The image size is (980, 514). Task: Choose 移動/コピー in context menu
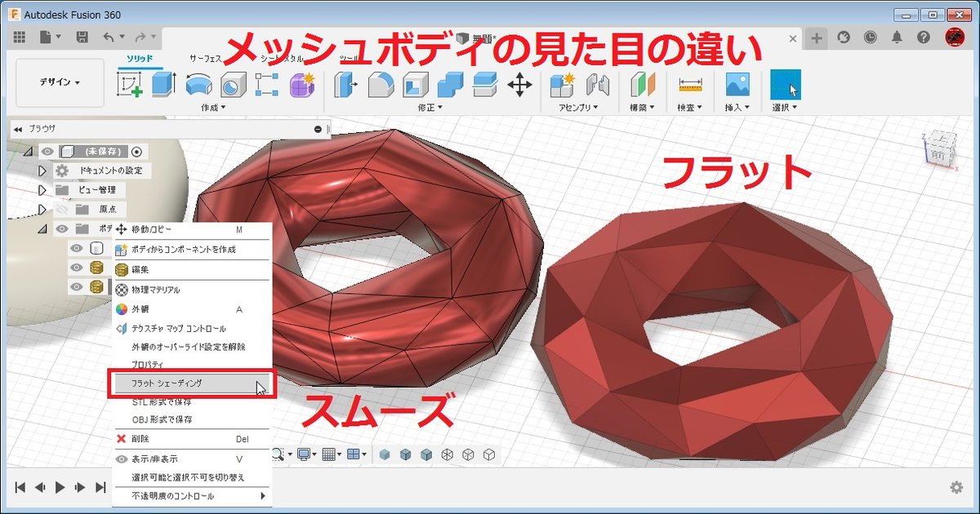click(191, 230)
